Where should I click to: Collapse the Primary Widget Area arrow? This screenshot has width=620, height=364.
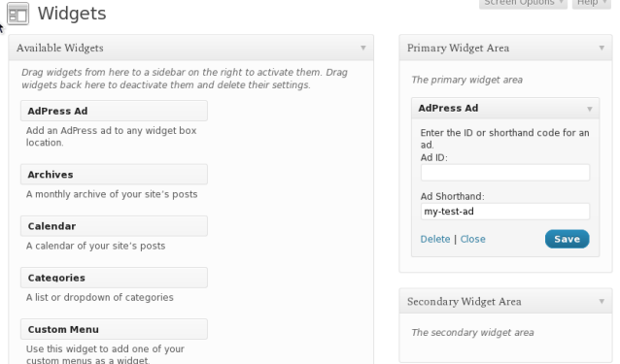602,48
